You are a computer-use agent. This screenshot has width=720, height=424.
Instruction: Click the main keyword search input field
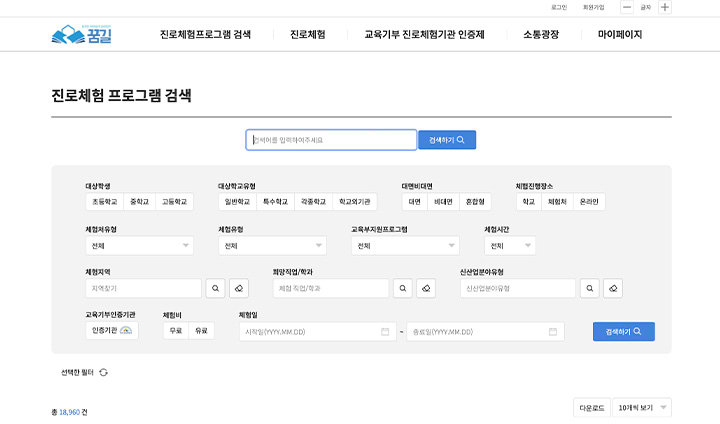[331, 140]
